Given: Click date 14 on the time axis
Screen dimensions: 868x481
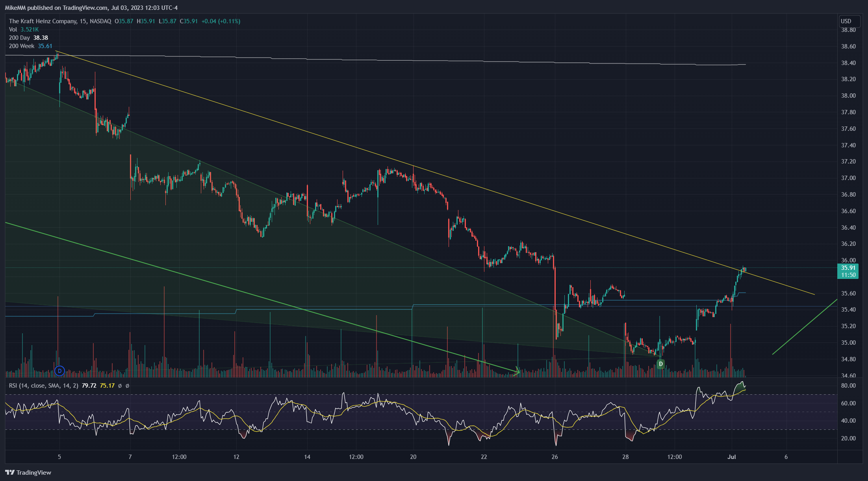Looking at the screenshot, I should click(x=307, y=457).
